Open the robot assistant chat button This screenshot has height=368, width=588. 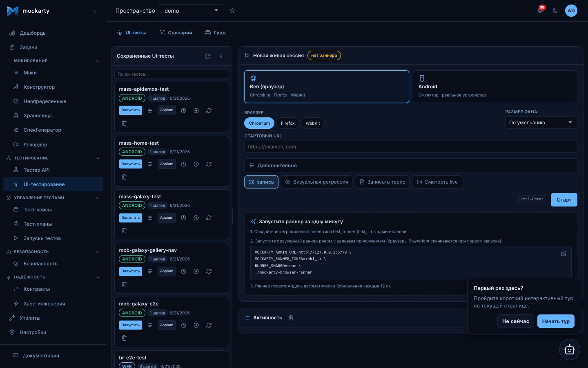coord(569,350)
